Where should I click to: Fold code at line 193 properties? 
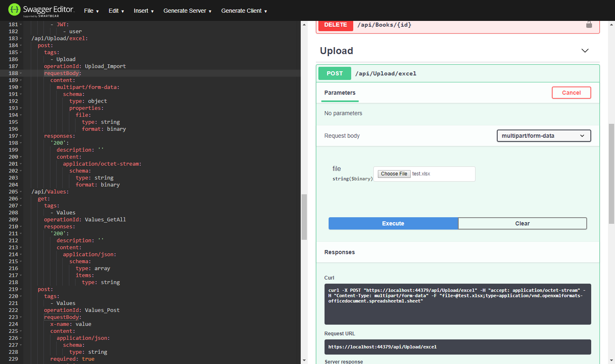pyautogui.click(x=21, y=108)
